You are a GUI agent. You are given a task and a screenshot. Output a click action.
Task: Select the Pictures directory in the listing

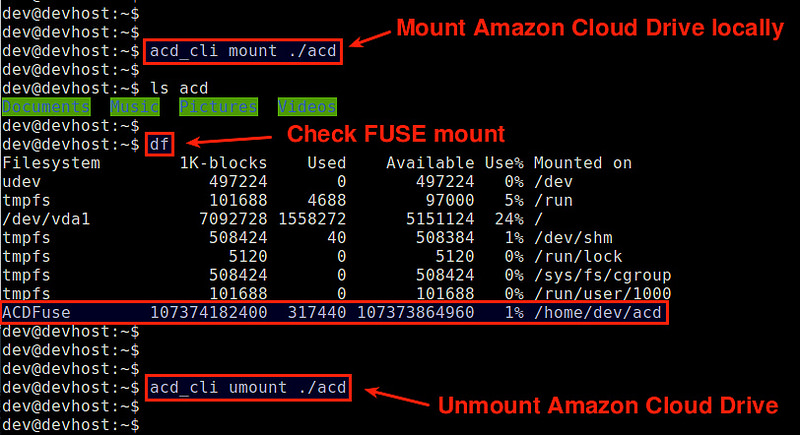click(x=218, y=107)
